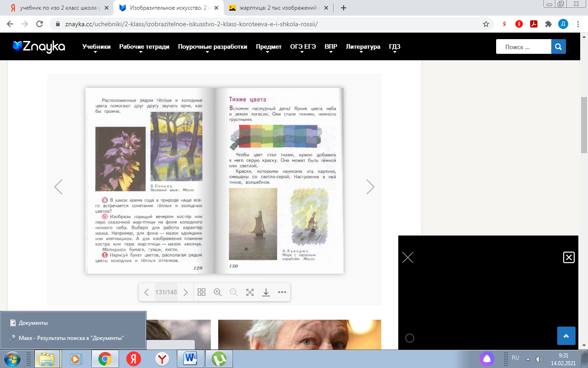The height and width of the screenshot is (368, 588).
Task: Open the Учебники menu
Action: (96, 47)
